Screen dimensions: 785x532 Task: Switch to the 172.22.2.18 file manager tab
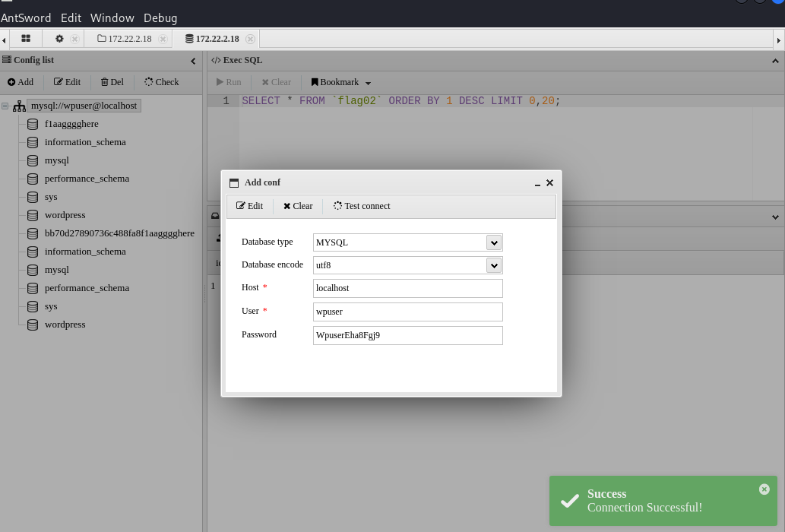125,39
